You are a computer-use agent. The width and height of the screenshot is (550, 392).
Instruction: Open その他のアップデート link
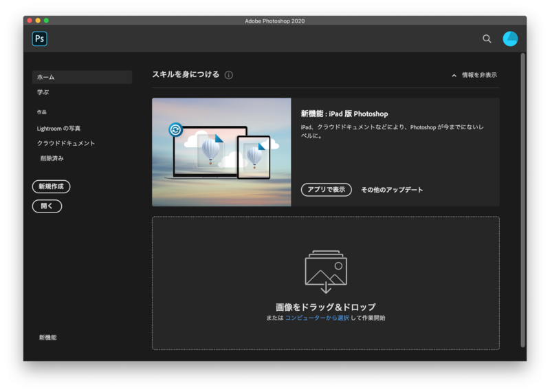pos(392,190)
